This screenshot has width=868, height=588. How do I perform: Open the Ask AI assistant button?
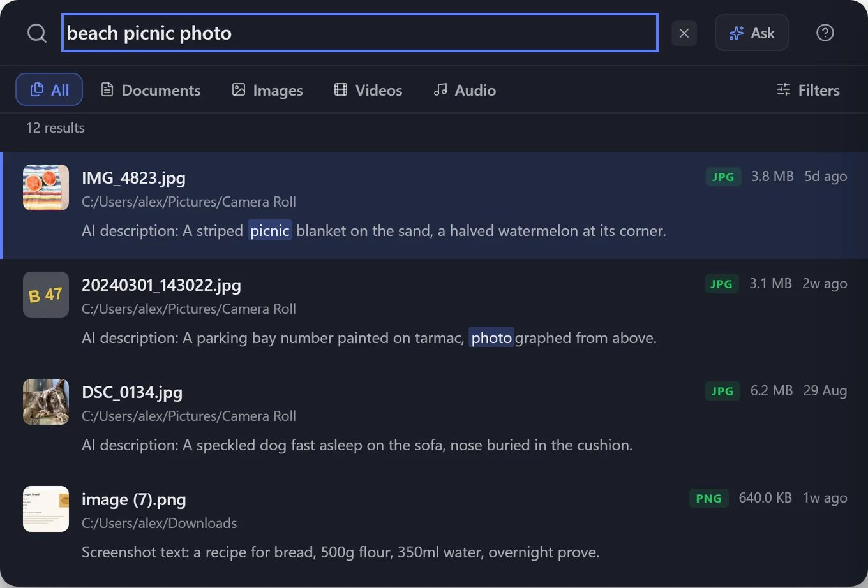click(752, 33)
